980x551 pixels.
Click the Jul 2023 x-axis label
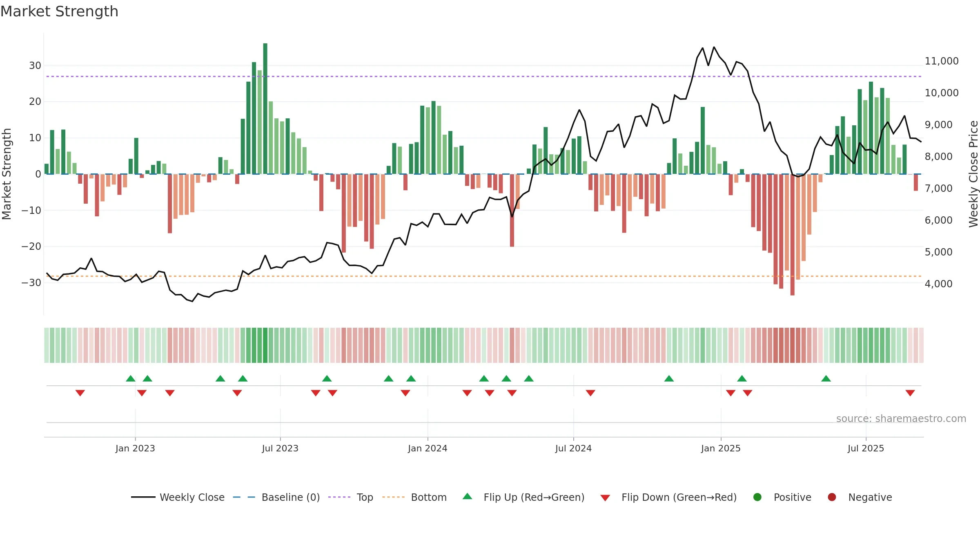pyautogui.click(x=280, y=448)
